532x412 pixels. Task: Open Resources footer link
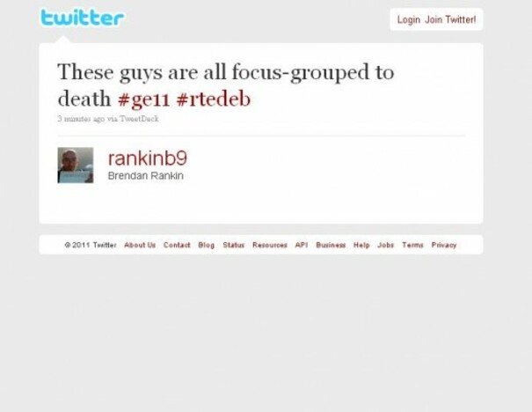click(270, 245)
